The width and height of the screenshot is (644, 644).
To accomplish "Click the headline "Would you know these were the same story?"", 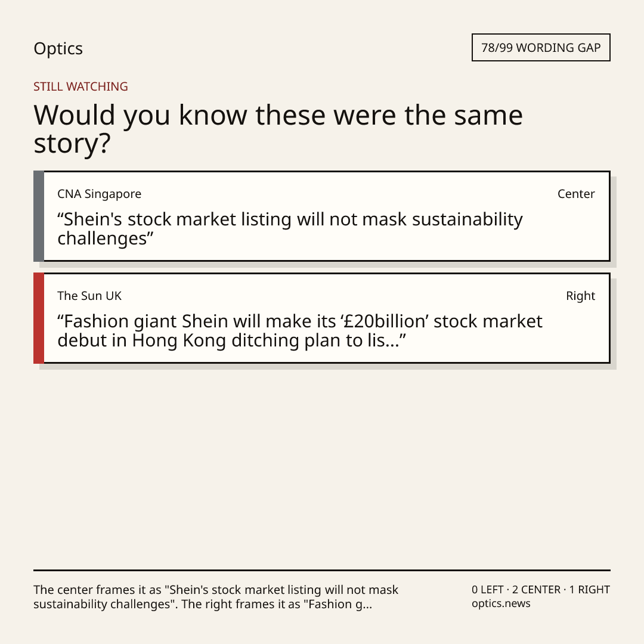I will (x=278, y=129).
